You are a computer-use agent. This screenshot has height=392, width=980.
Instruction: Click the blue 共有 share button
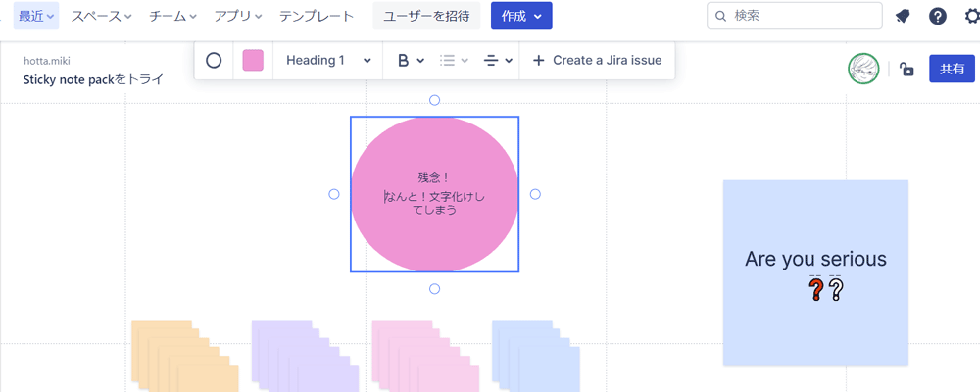pyautogui.click(x=952, y=69)
